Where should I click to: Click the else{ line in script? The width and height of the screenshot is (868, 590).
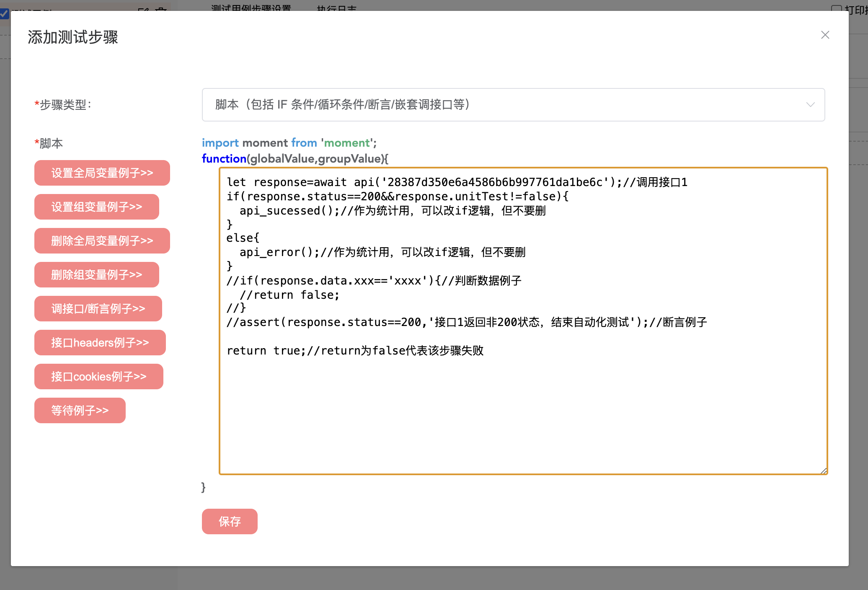(x=243, y=238)
